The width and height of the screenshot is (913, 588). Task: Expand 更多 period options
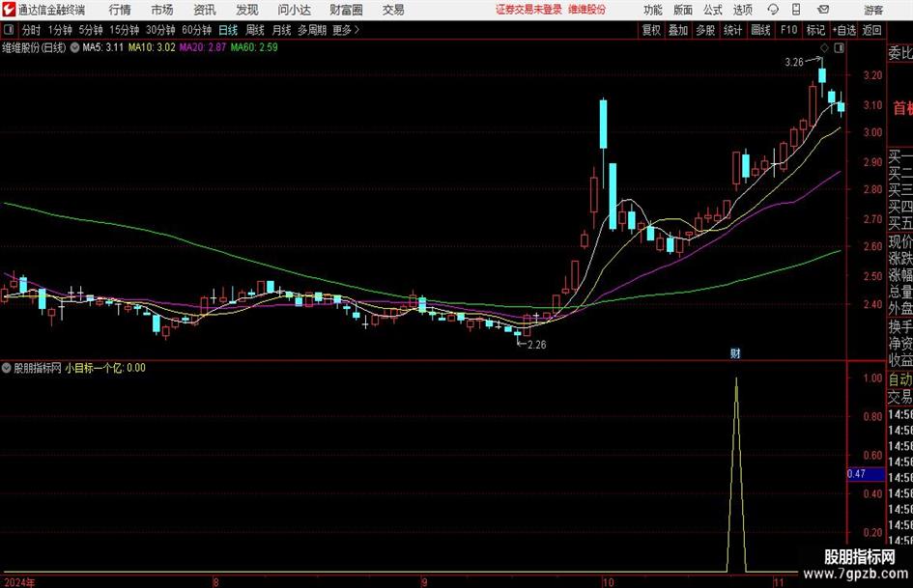tap(346, 30)
